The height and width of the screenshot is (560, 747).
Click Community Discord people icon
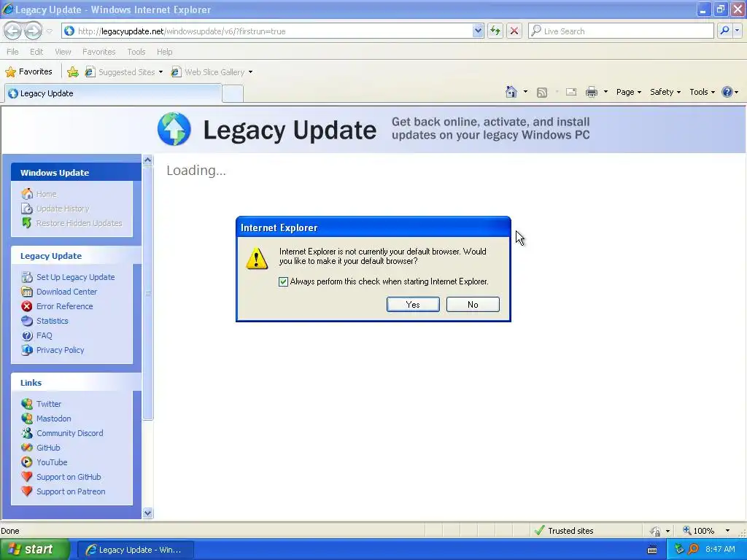pyautogui.click(x=27, y=433)
